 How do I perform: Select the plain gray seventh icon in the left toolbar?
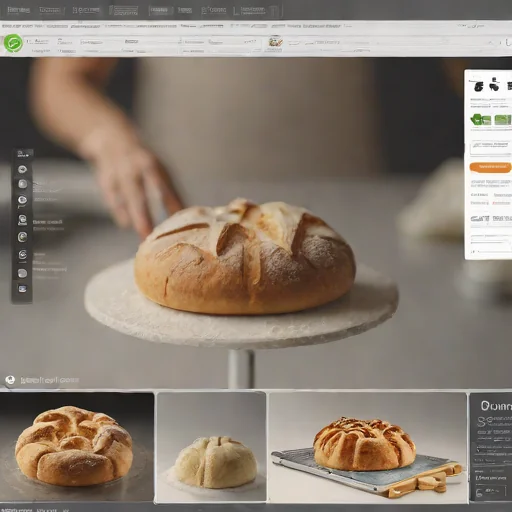coord(22,273)
